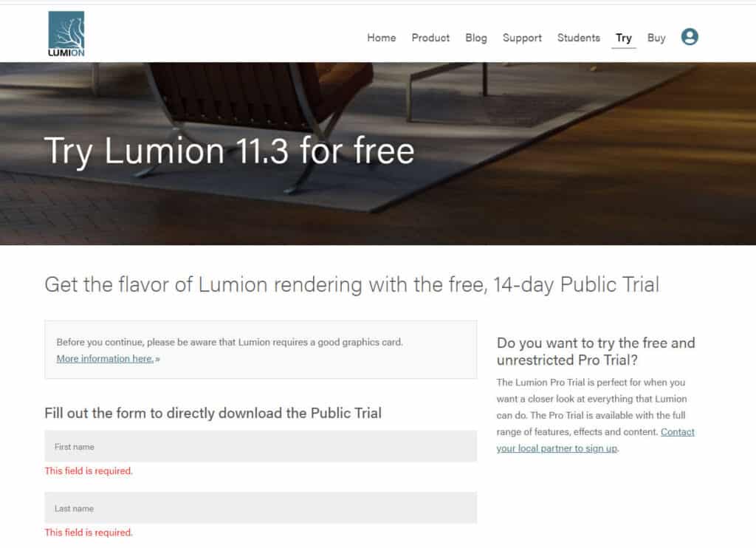Click the 'Try Lumion 11.3 for free' banner title
This screenshot has height=548, width=756.
pos(229,151)
